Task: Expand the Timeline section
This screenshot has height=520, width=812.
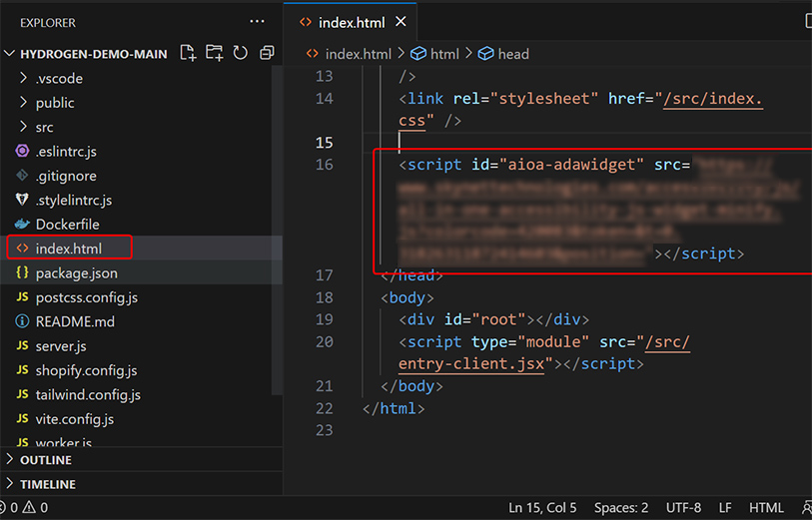Action: pos(47,484)
